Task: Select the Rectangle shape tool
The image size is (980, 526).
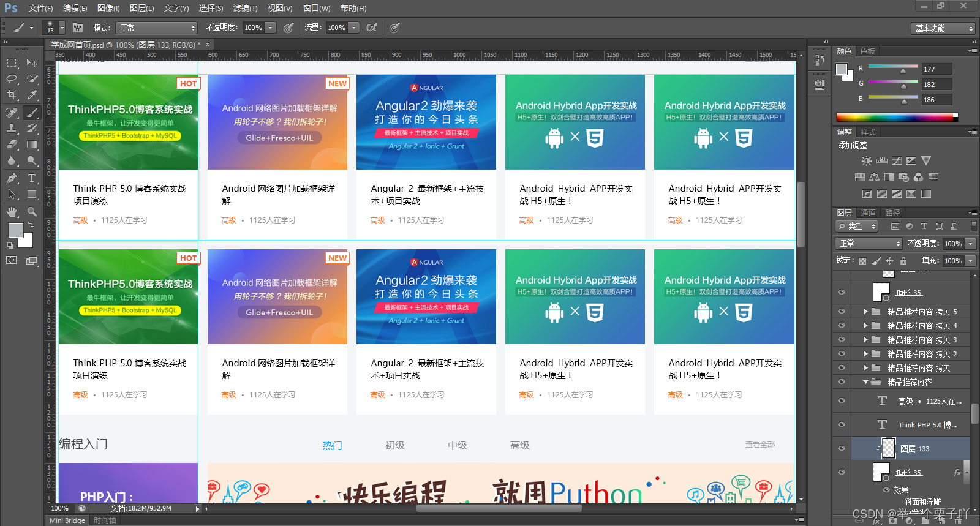Action: [32, 194]
